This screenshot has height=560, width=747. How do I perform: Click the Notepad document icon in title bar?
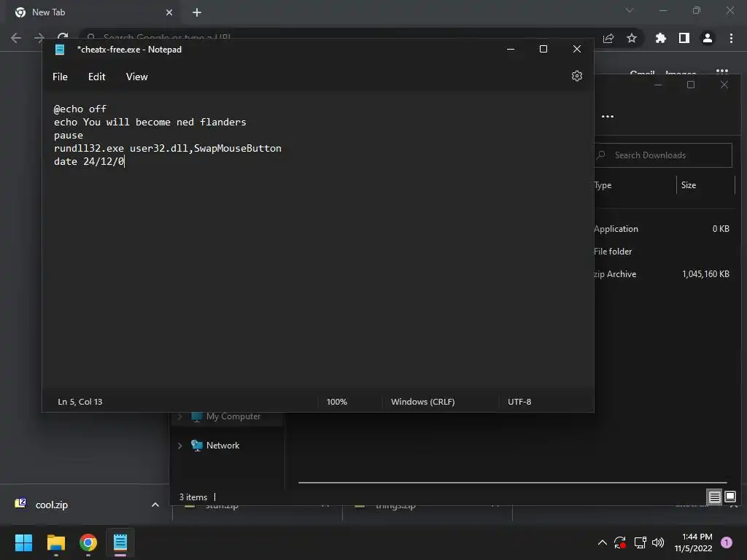[60, 50]
